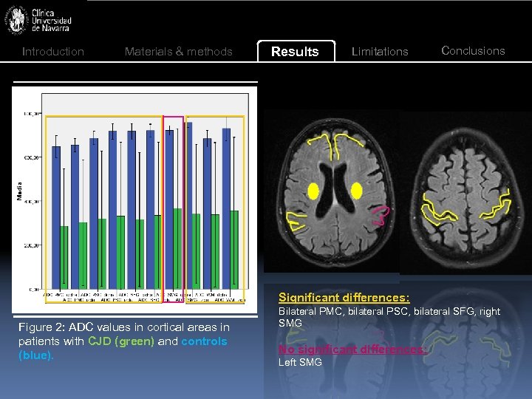Click the 'No significant differences:' heading
The width and height of the screenshot is (532, 399).
(352, 349)
